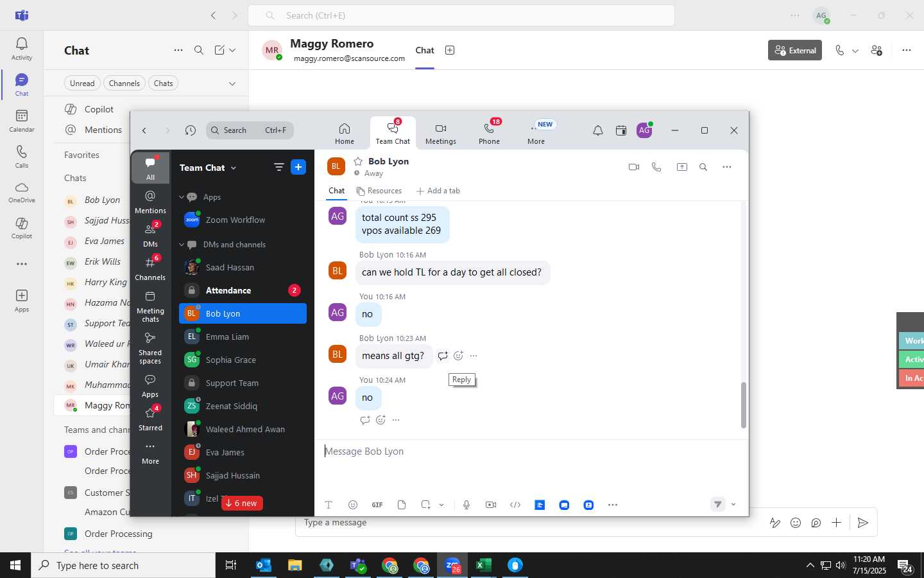This screenshot has width=924, height=578.
Task: Filter Teams chats by Chats
Action: click(x=164, y=83)
